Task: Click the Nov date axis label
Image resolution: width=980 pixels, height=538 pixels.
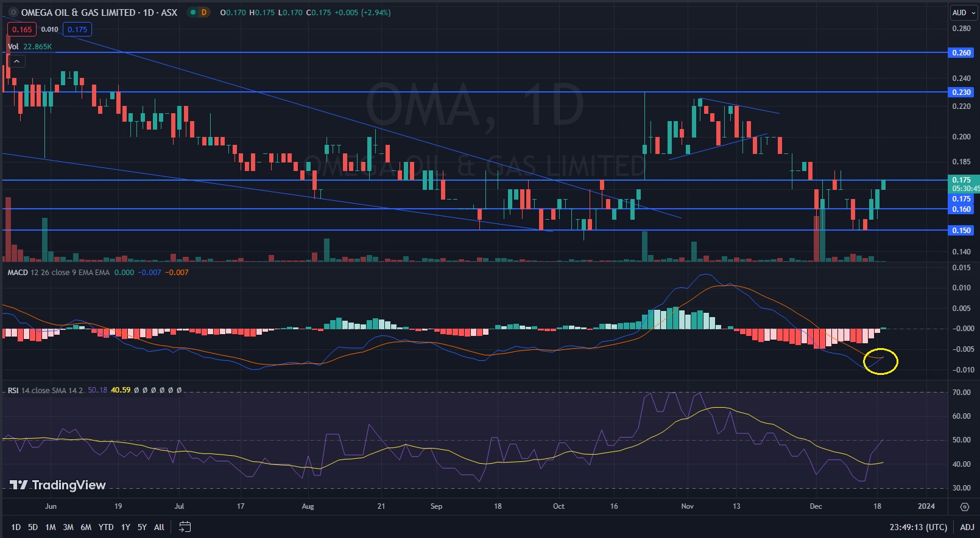Action: (x=687, y=506)
